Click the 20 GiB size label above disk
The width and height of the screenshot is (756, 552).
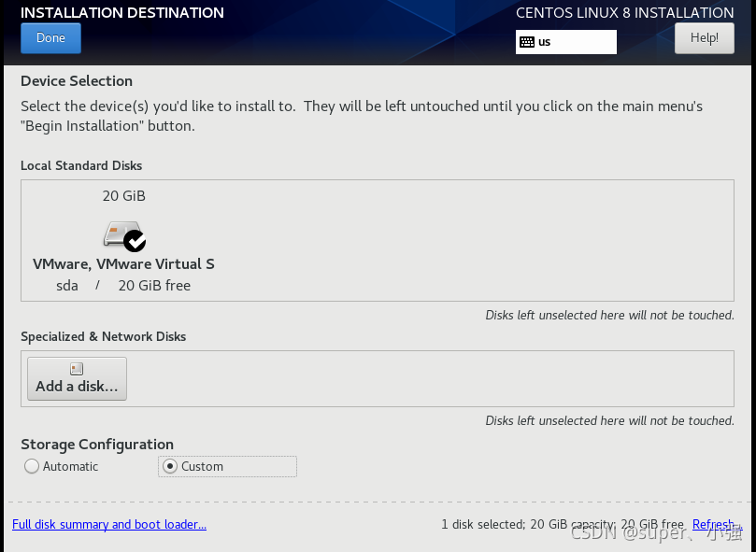124,196
